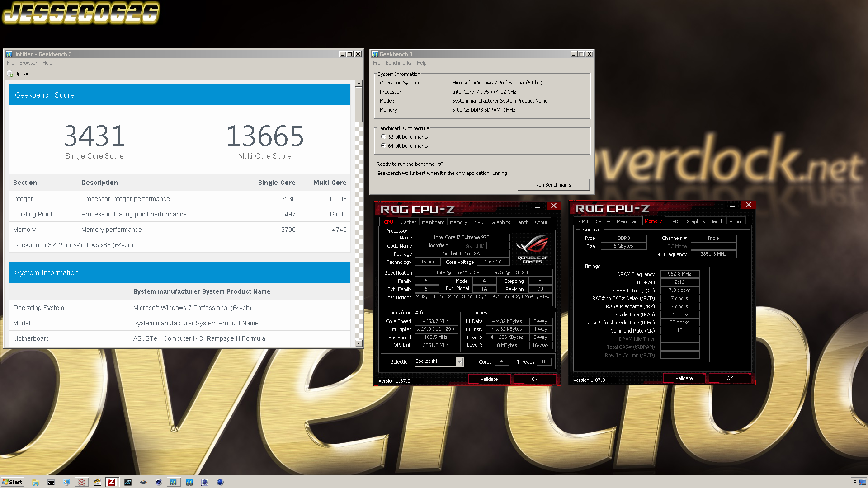
Task: Click the CAS# Latency 7.0 clocks field
Action: coord(679,290)
